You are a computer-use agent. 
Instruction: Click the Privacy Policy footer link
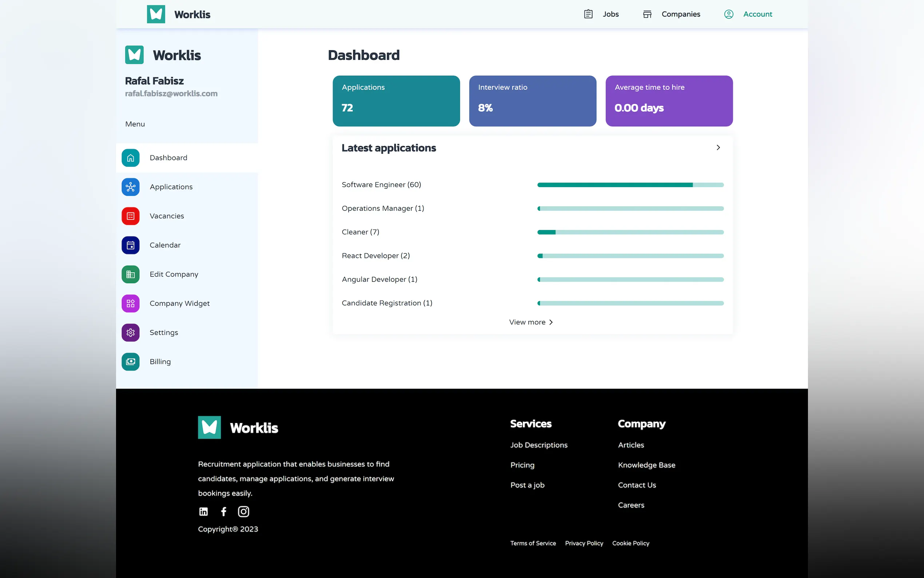584,543
